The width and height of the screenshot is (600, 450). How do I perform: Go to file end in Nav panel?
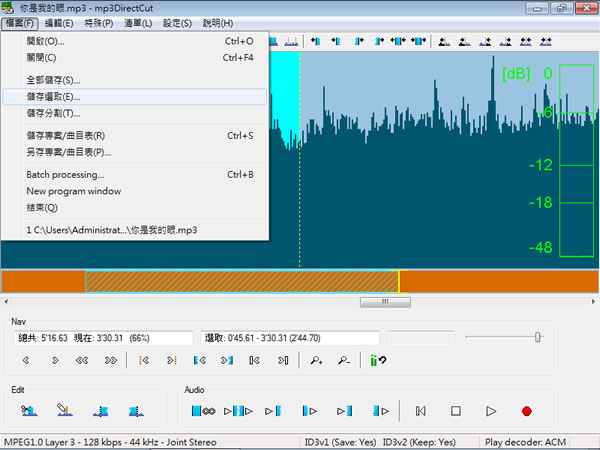click(x=283, y=360)
